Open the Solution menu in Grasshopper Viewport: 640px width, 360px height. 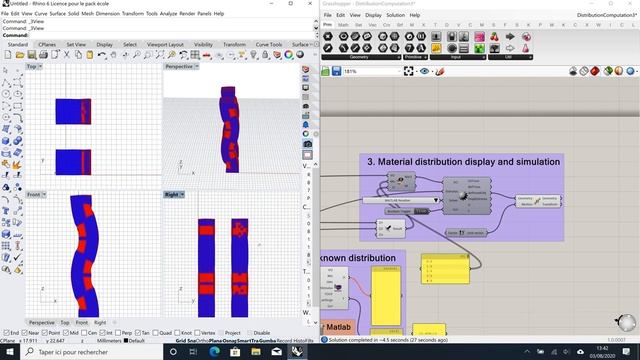coord(396,15)
